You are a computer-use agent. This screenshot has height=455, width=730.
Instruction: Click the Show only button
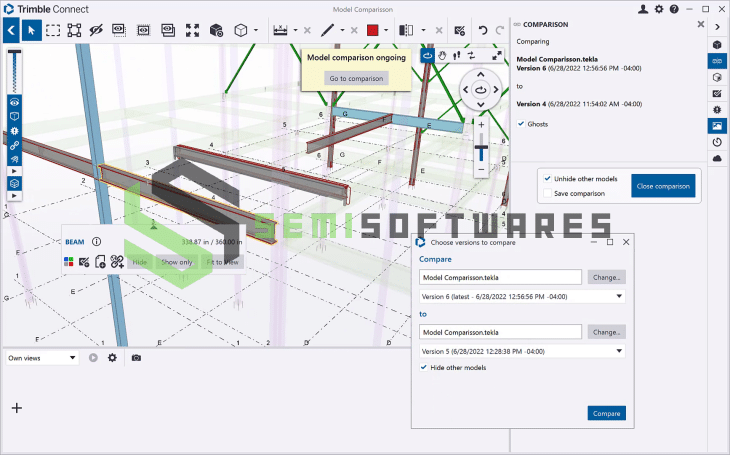176,262
